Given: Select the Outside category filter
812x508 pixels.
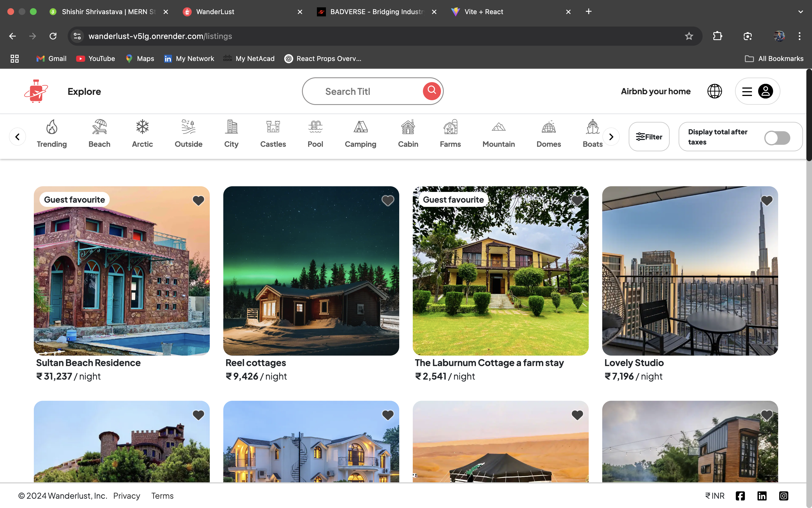Looking at the screenshot, I should pos(189,134).
